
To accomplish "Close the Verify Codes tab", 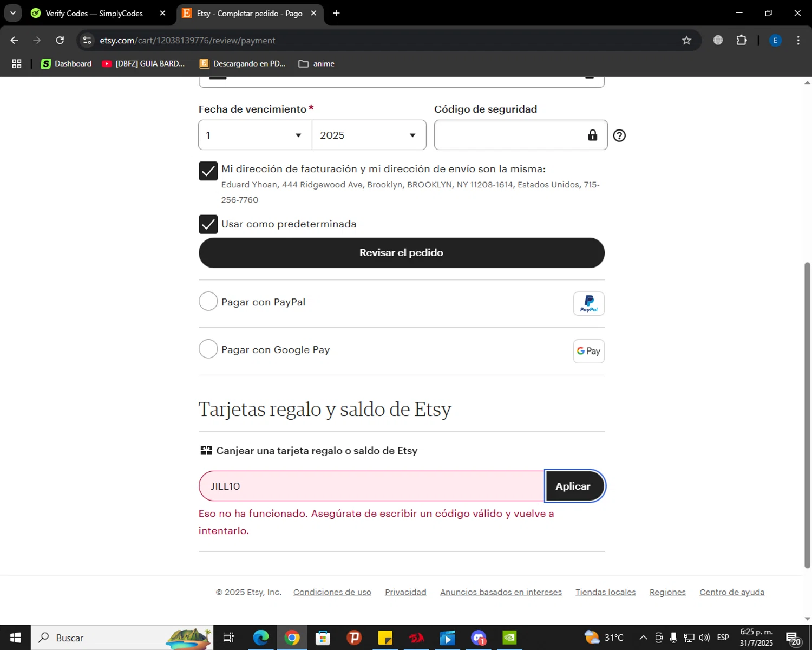I will point(162,13).
